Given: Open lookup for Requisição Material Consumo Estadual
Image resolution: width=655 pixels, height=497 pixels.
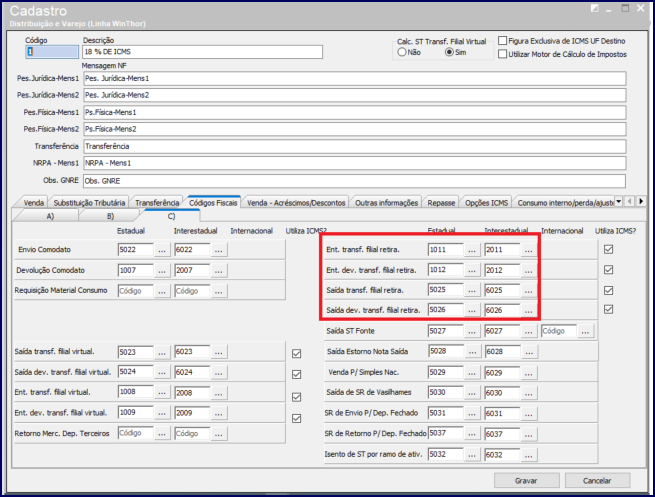Looking at the screenshot, I should [x=162, y=291].
